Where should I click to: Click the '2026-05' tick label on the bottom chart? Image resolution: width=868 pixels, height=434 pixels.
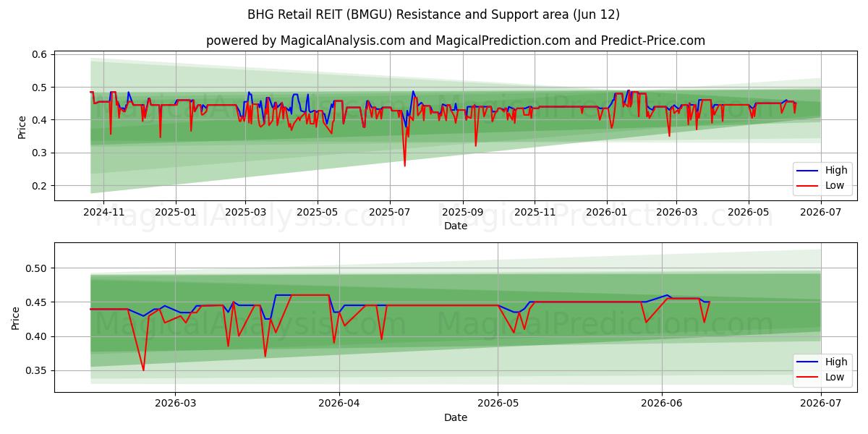point(498,404)
